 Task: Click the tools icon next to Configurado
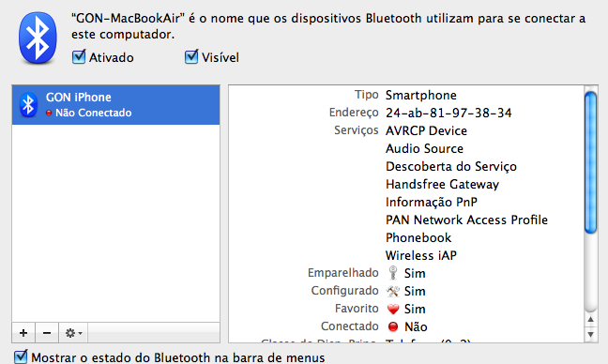(x=393, y=291)
